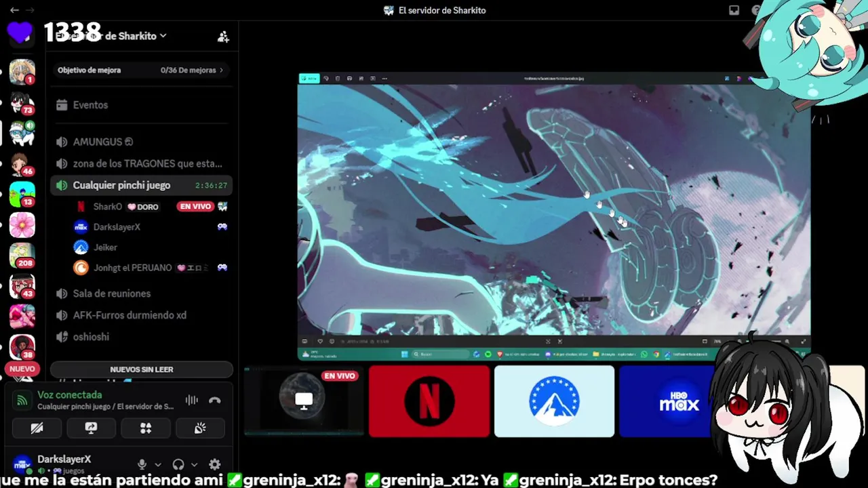Click the red NUEVO servers badge
868x488 pixels.
point(22,369)
